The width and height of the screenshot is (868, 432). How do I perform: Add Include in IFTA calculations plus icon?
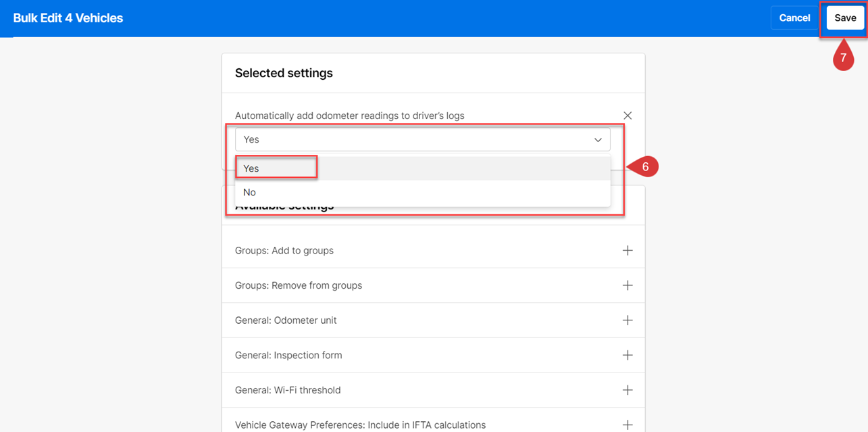pos(628,425)
